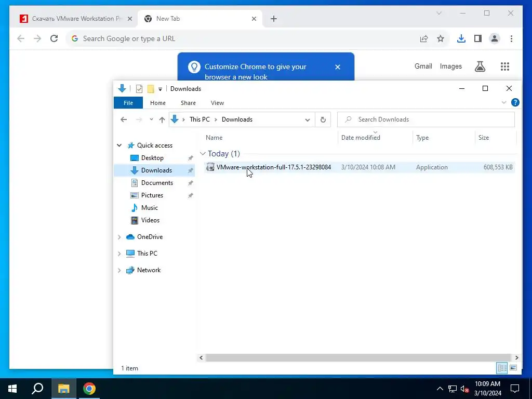Click Explorer New Folder quick access icon
Viewport: 532px width, 399px height.
tap(151, 89)
